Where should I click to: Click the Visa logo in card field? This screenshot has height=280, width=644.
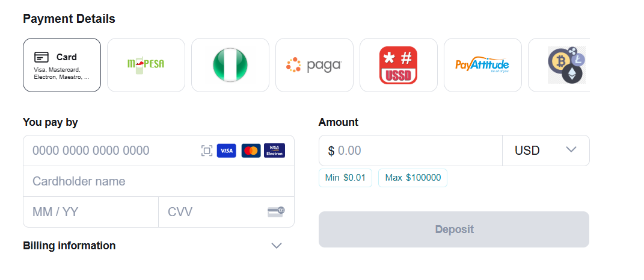[226, 151]
